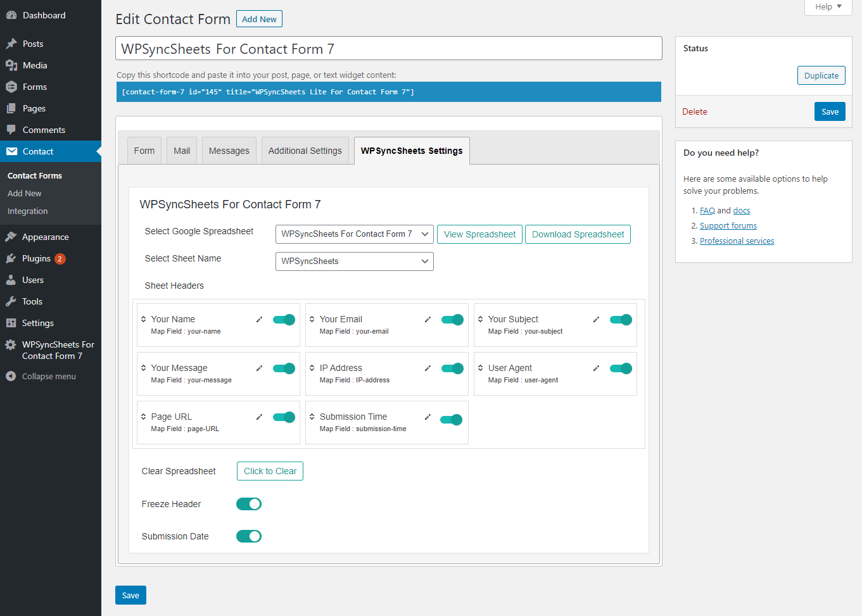Select the WPSyncSheets Settings tab
862x616 pixels.
click(x=412, y=151)
